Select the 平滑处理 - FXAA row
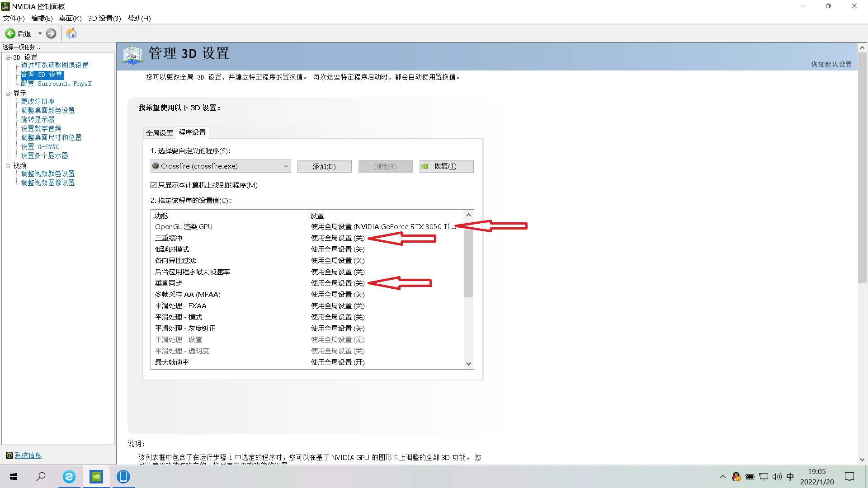Viewport: 868px width, 488px height. pyautogui.click(x=307, y=306)
